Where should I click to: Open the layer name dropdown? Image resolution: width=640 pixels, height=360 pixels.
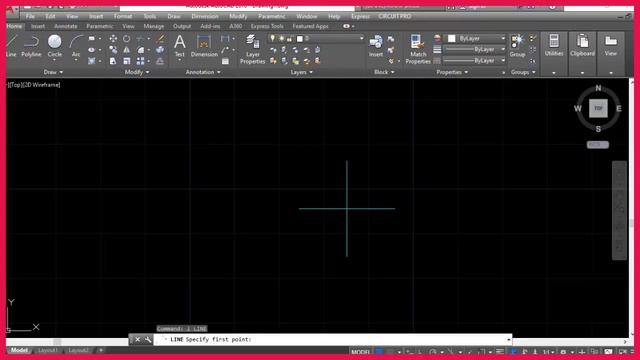(x=361, y=38)
